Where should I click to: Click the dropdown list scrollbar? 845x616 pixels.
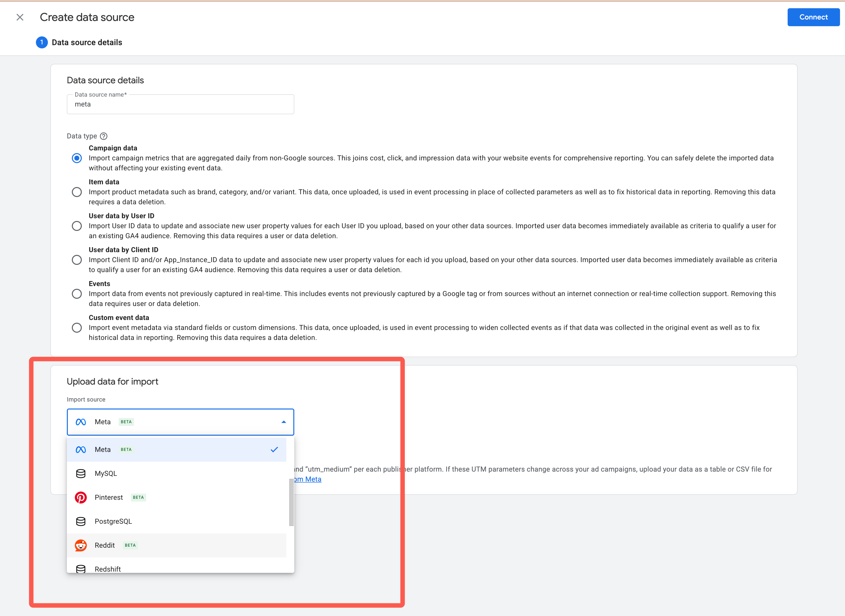[x=292, y=502]
